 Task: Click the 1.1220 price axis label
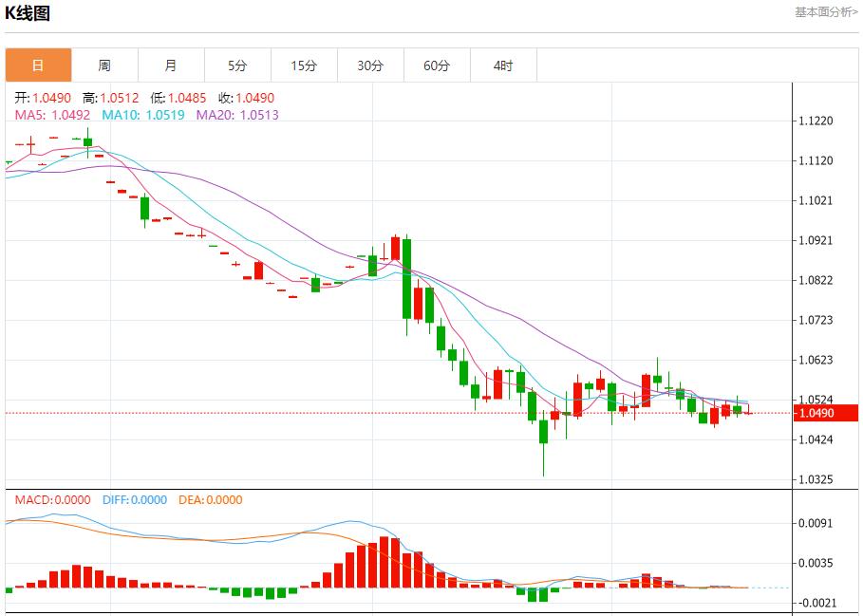[816, 121]
